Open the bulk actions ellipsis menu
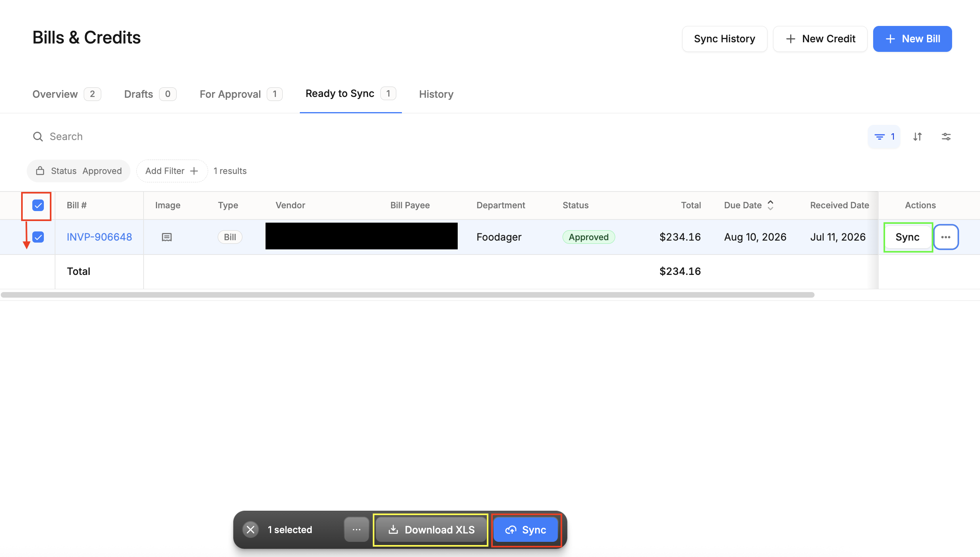980x557 pixels. tap(356, 530)
